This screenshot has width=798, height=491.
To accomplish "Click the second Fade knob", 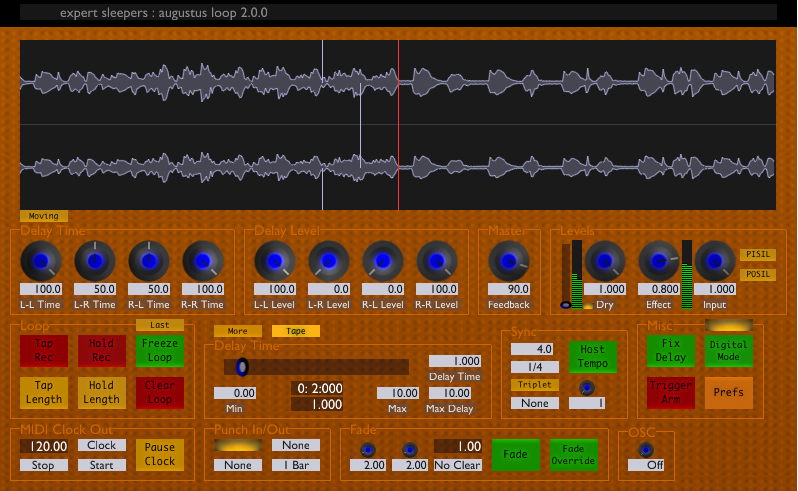I will click(x=410, y=450).
